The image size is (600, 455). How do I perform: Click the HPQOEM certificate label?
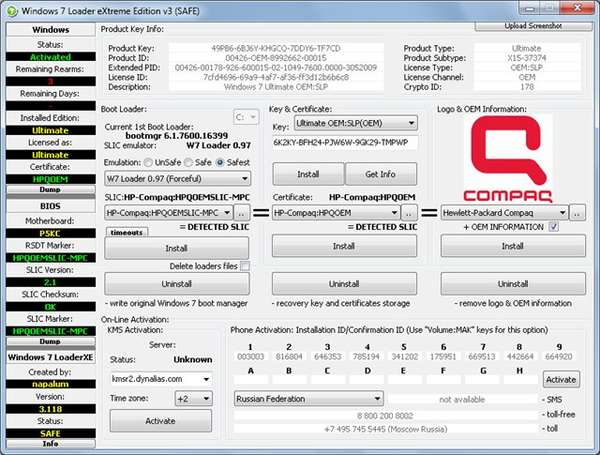pos(51,179)
